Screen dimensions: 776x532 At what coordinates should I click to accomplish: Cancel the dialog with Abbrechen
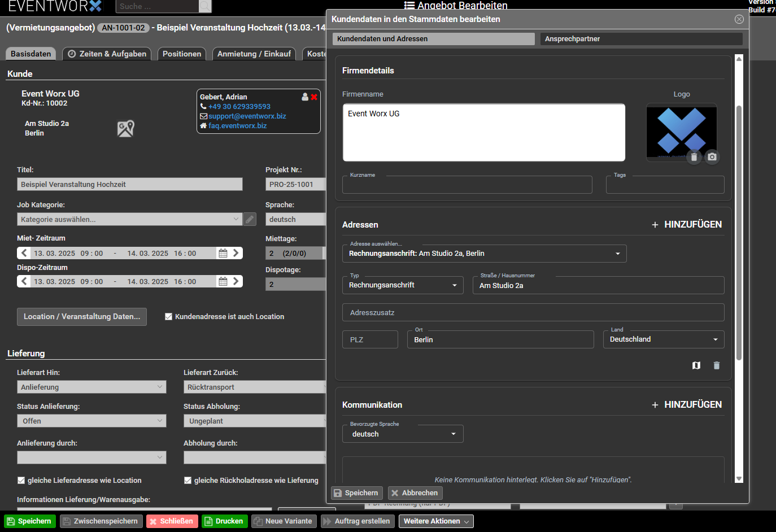coord(415,493)
